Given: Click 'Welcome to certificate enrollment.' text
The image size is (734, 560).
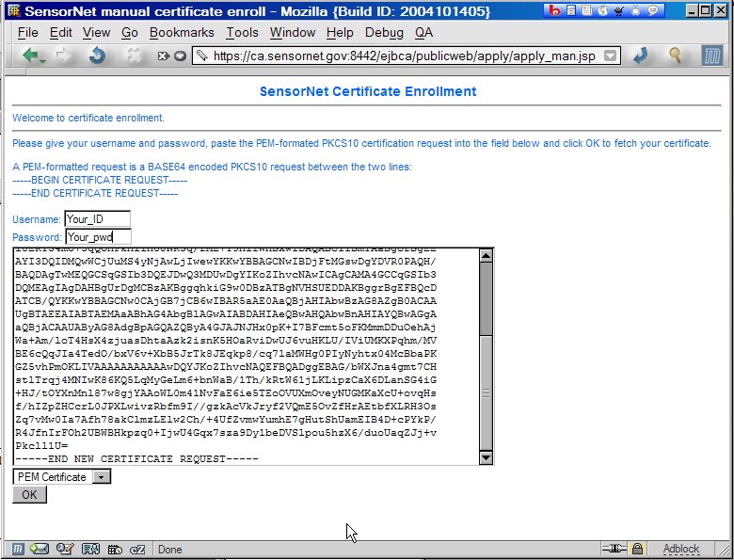Looking at the screenshot, I should (88, 118).
